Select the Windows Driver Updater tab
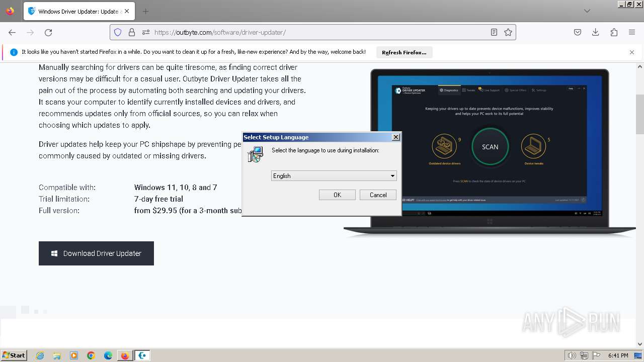Image resolution: width=644 pixels, height=362 pixels. coord(79,11)
